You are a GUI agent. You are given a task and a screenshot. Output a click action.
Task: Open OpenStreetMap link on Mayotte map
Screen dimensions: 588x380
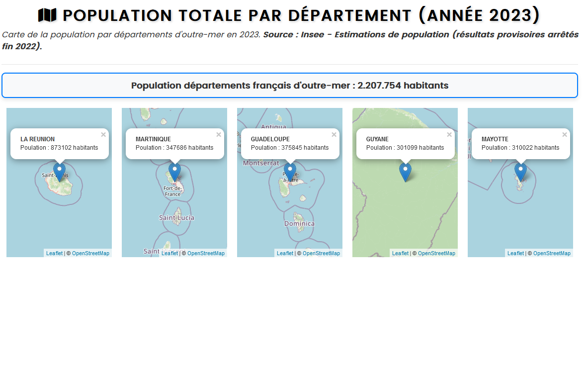[552, 254]
